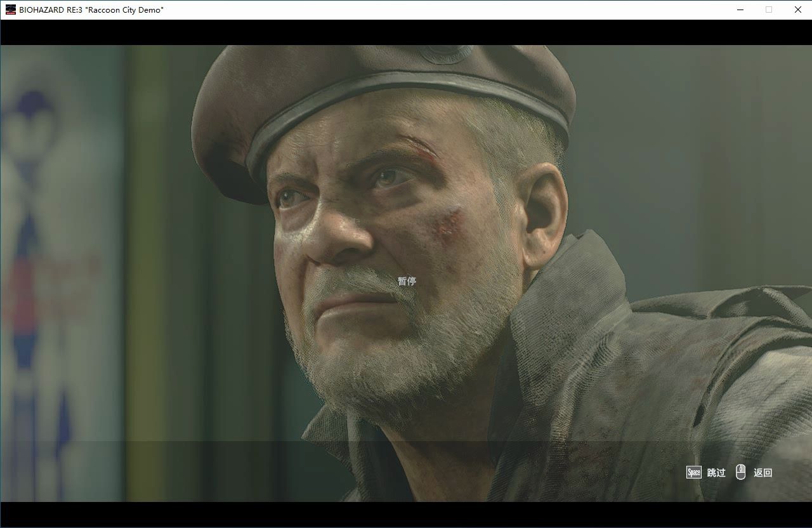Image resolution: width=812 pixels, height=528 pixels.
Task: Close the BIOHAZARD RE:3 window
Action: [798, 10]
